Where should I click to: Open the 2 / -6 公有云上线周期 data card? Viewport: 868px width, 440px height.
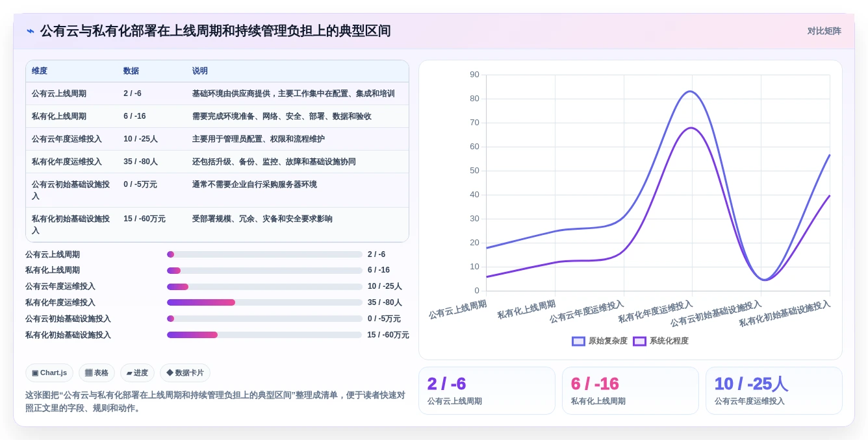[x=487, y=391]
